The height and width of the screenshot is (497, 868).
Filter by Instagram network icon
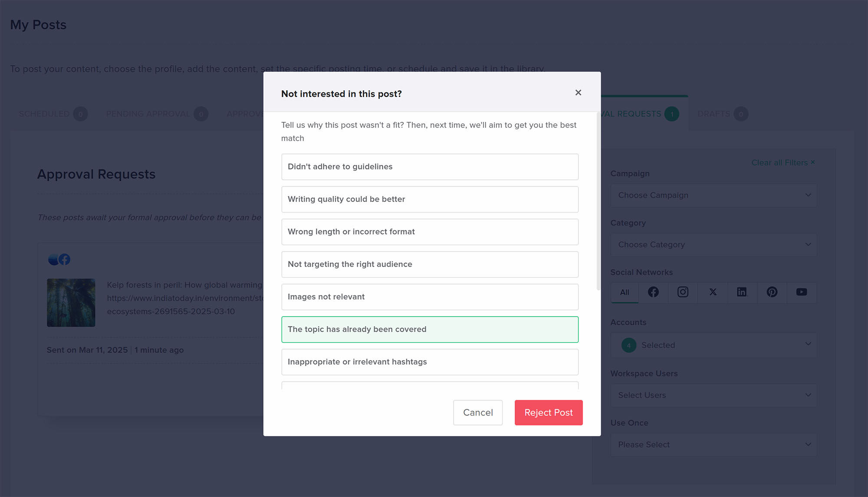point(683,292)
